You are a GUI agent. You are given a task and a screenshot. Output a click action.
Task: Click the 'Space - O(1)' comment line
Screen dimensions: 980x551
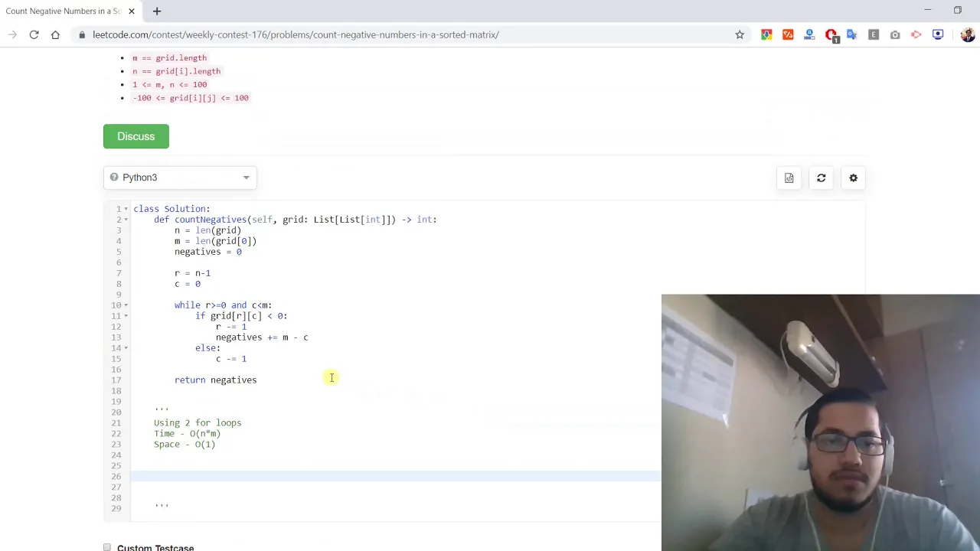coord(185,444)
